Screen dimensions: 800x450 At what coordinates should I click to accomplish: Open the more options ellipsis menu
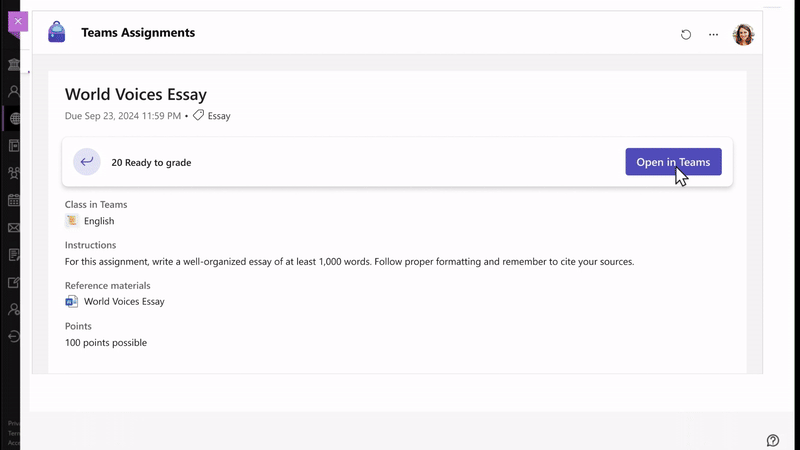(x=713, y=35)
